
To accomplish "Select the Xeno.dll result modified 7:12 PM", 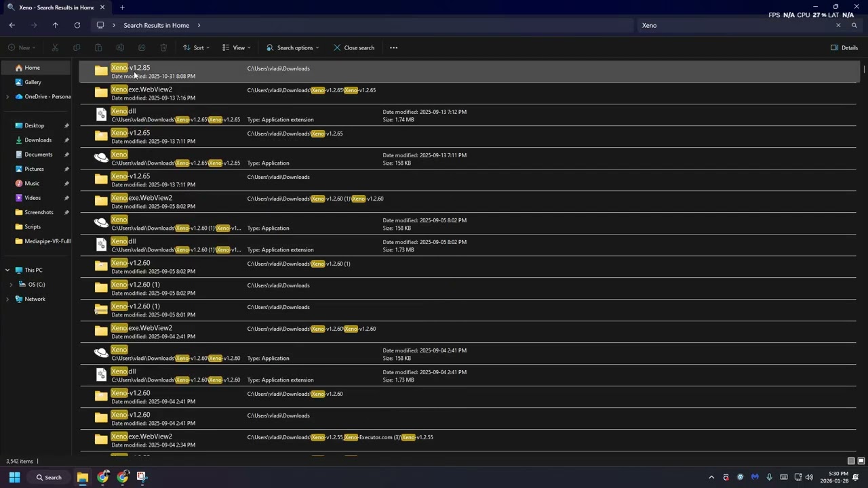I will pyautogui.click(x=468, y=115).
